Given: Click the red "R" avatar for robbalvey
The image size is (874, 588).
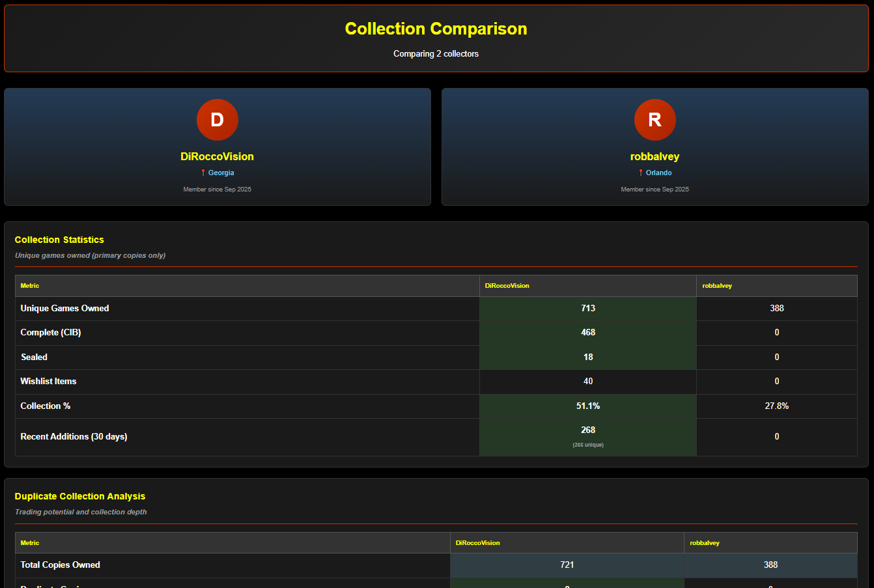Looking at the screenshot, I should click(655, 120).
